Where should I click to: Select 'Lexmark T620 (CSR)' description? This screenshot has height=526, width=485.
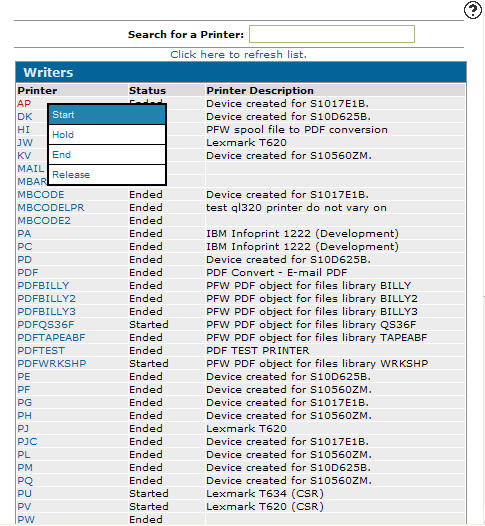[265, 507]
